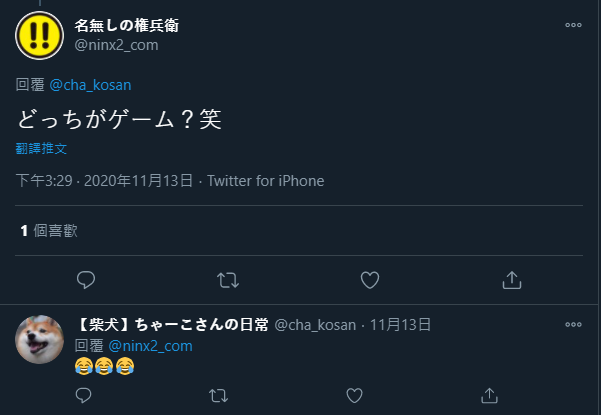
Task: View the 1 個喜歡 likes list
Action: pos(49,231)
